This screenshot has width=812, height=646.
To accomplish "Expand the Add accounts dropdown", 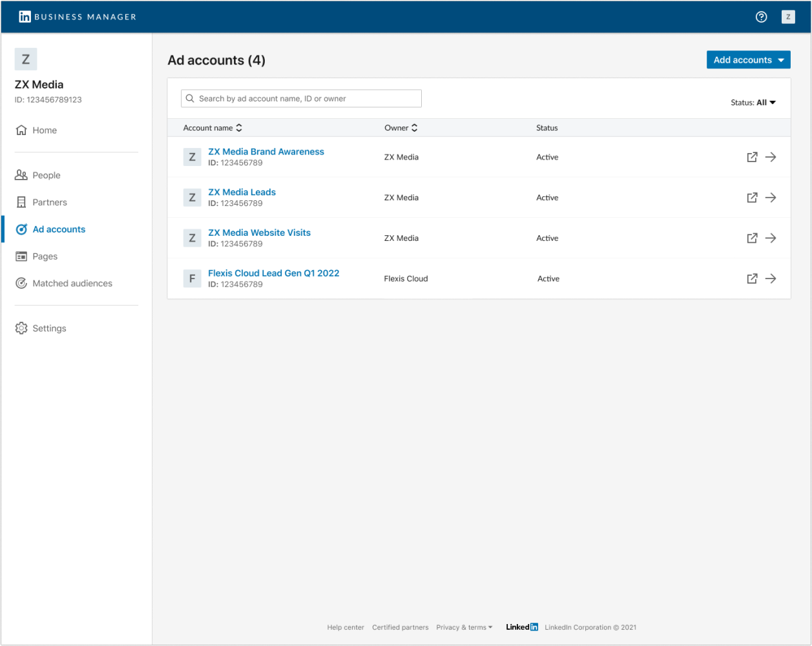I will 748,59.
